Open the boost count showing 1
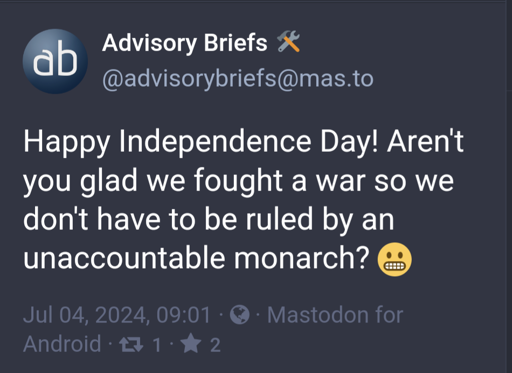Image resolution: width=512 pixels, height=373 pixels. coord(157,345)
